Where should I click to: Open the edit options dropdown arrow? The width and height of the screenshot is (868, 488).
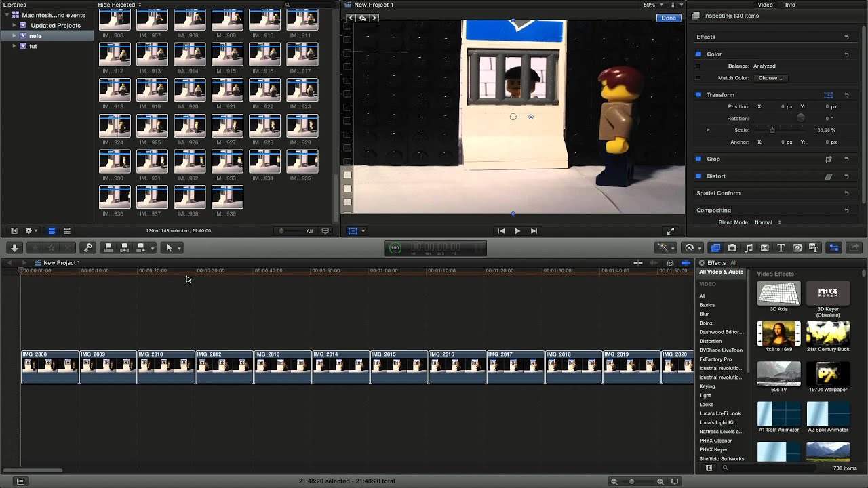pos(152,249)
